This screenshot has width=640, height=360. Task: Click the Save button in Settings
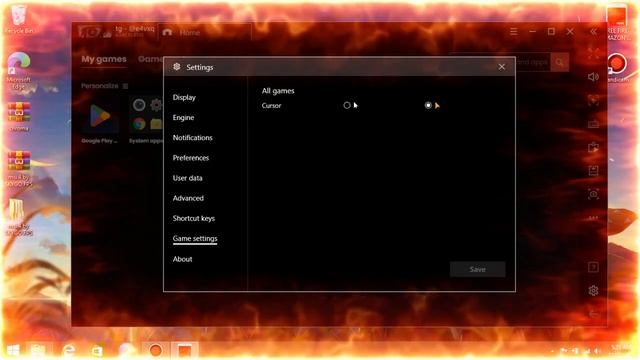[x=478, y=269]
